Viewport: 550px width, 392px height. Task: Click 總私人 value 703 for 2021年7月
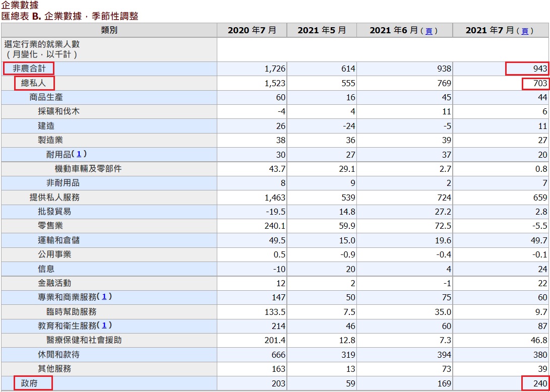541,83
